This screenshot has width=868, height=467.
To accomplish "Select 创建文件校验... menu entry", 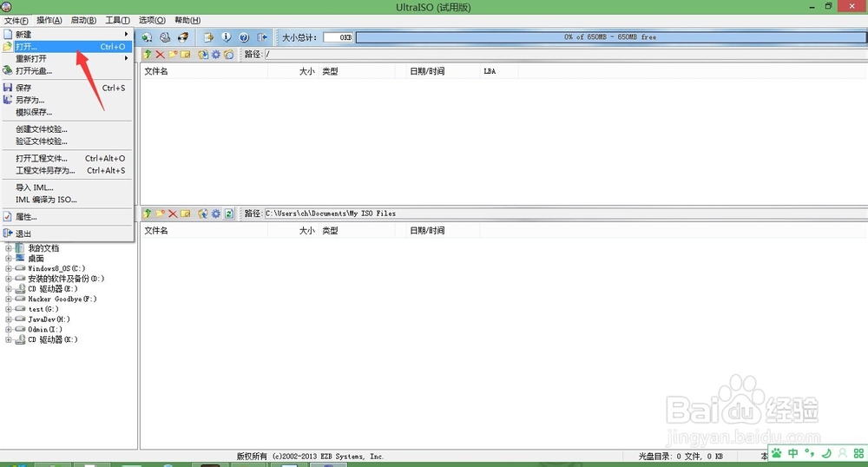I will click(x=67, y=129).
